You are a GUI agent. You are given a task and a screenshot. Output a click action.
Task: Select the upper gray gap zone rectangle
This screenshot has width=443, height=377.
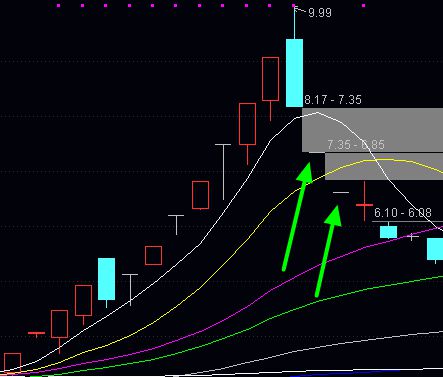coord(372,130)
